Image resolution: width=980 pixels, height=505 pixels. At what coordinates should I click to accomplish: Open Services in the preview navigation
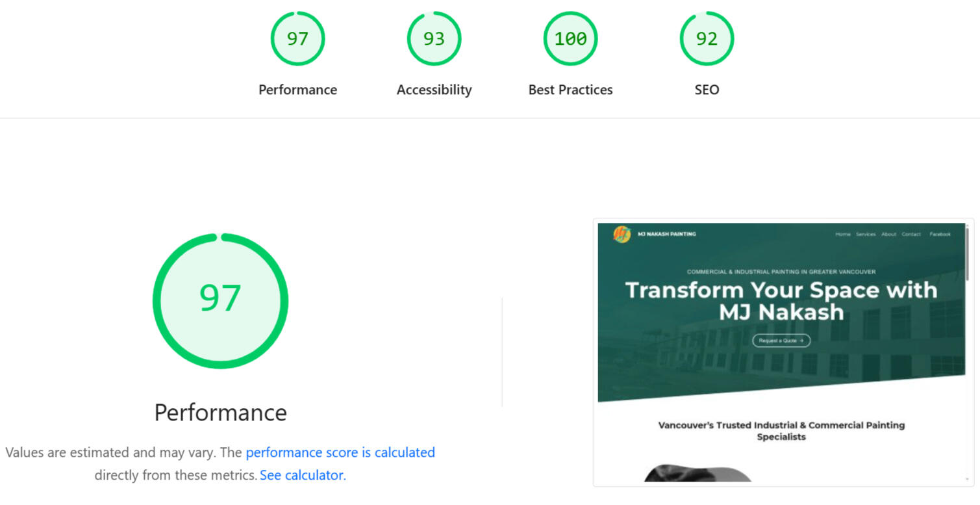click(x=865, y=234)
